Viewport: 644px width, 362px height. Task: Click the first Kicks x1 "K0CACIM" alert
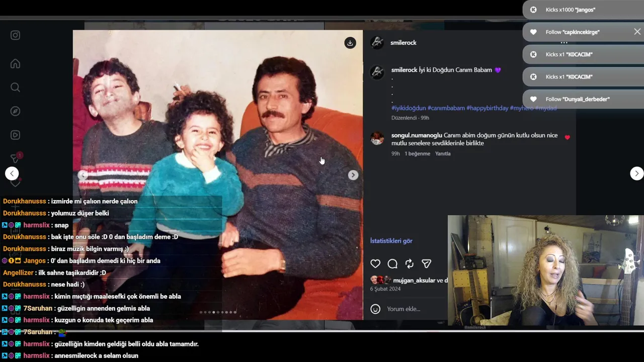tap(583, 54)
